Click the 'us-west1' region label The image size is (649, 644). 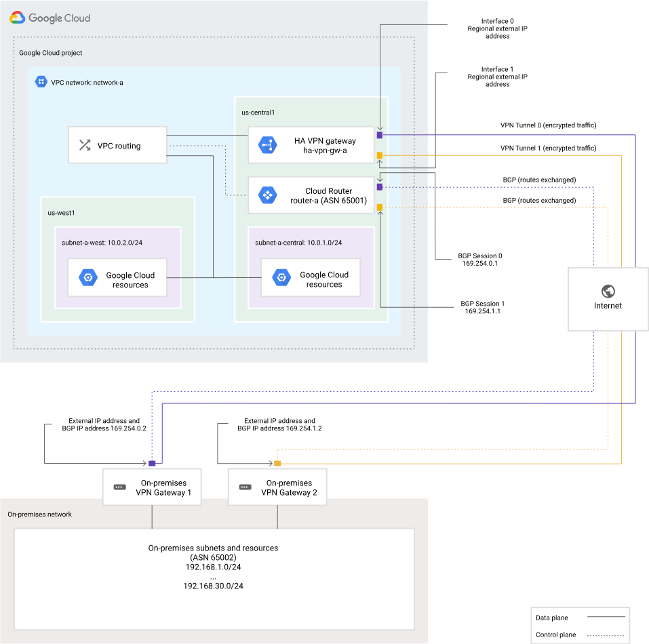(x=61, y=213)
